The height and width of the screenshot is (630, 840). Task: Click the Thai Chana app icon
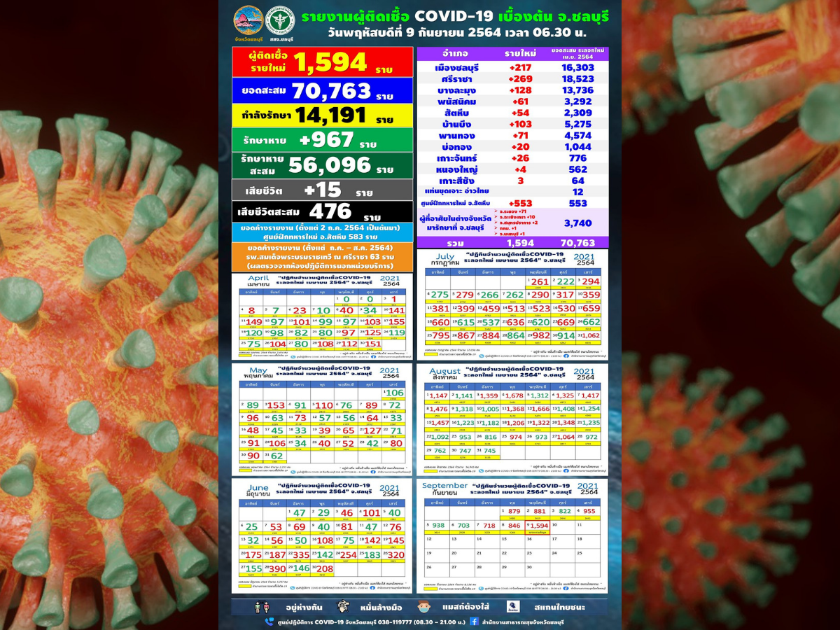(x=514, y=607)
